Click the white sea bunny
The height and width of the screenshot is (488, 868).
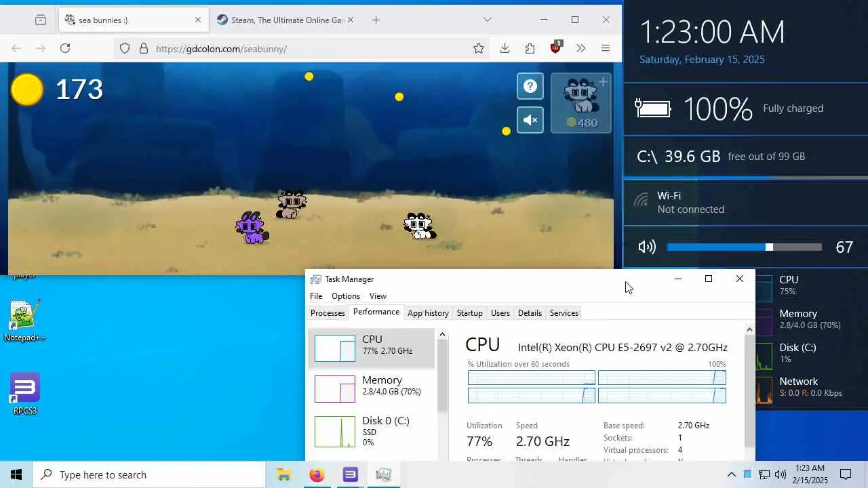click(x=420, y=226)
